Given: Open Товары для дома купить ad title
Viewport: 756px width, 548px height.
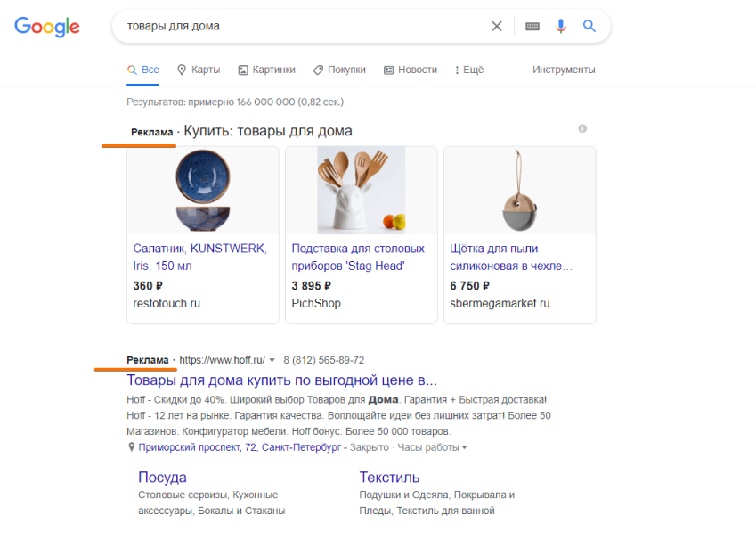Looking at the screenshot, I should coord(281,380).
